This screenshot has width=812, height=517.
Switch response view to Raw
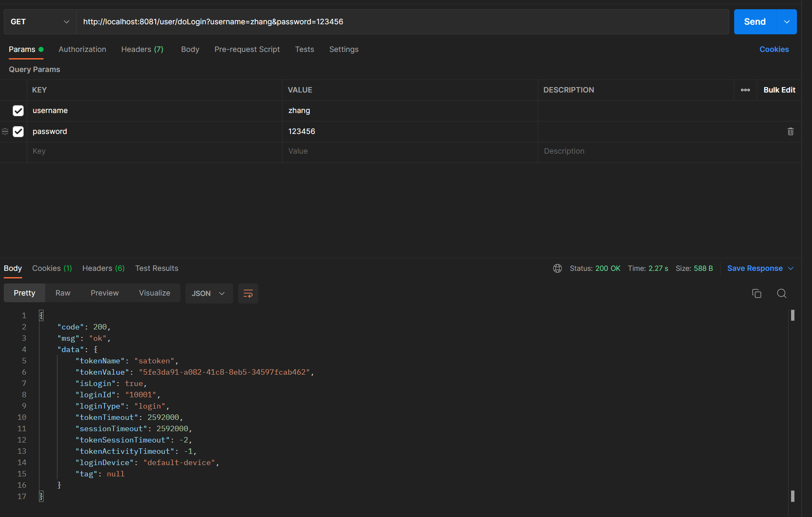point(63,293)
